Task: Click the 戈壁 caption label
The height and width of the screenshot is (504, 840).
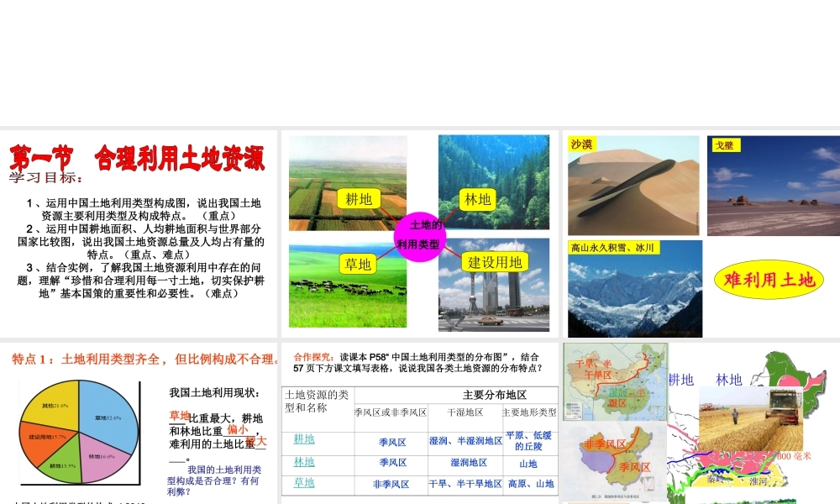Action: (726, 145)
